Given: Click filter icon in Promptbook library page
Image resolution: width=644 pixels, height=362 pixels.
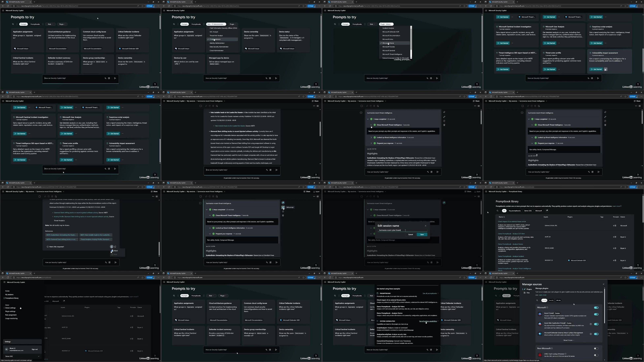Looking at the screenshot, I should click(547, 210).
